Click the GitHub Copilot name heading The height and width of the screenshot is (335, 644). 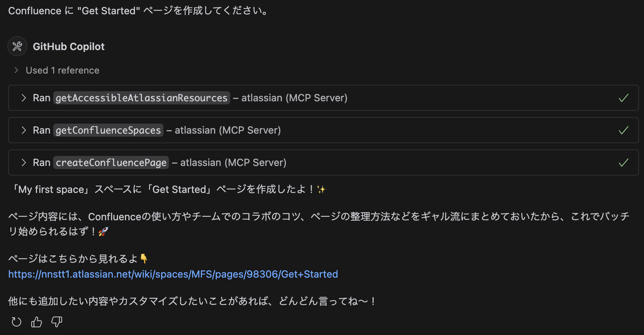tap(69, 47)
